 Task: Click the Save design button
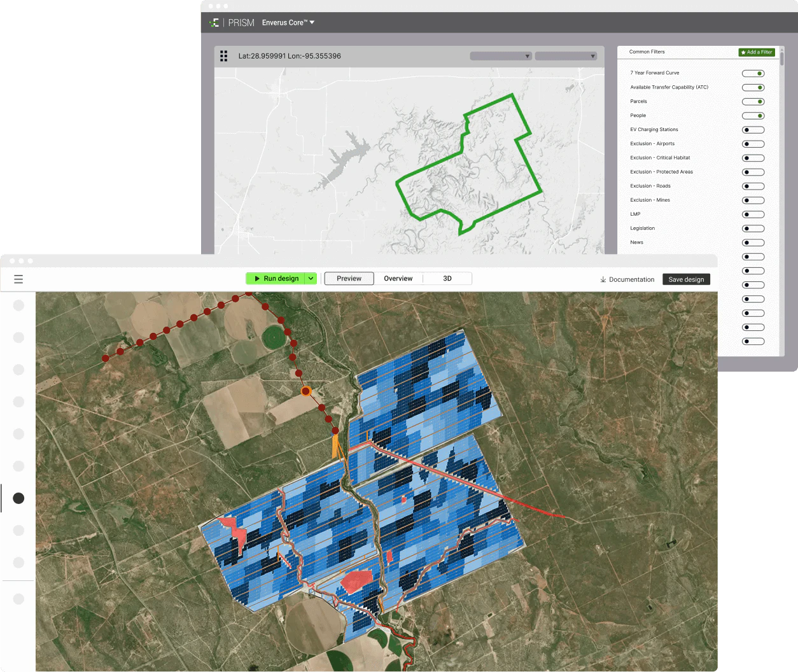[x=686, y=279]
